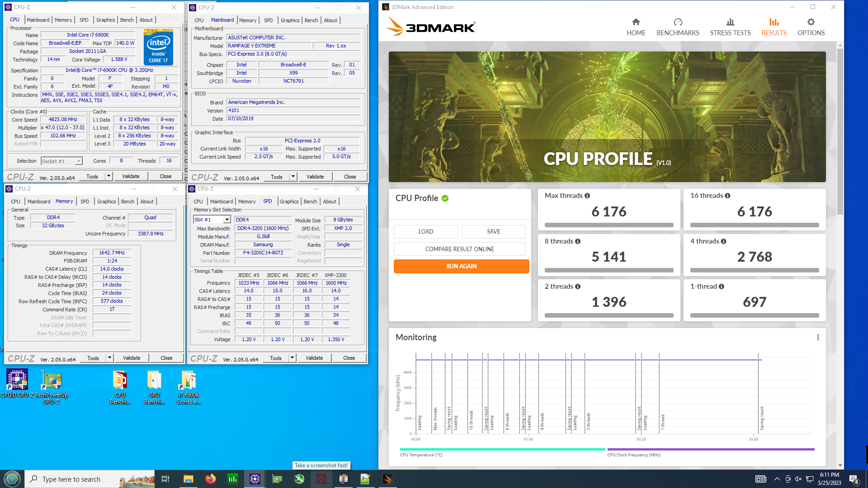Image resolution: width=868 pixels, height=488 pixels.
Task: Open 3DMark Stress Tests section
Action: [x=730, y=27]
